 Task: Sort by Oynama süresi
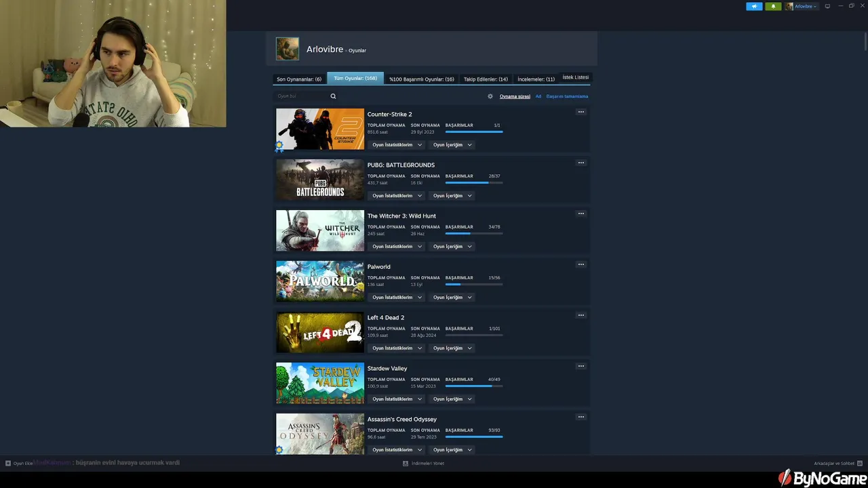point(515,96)
